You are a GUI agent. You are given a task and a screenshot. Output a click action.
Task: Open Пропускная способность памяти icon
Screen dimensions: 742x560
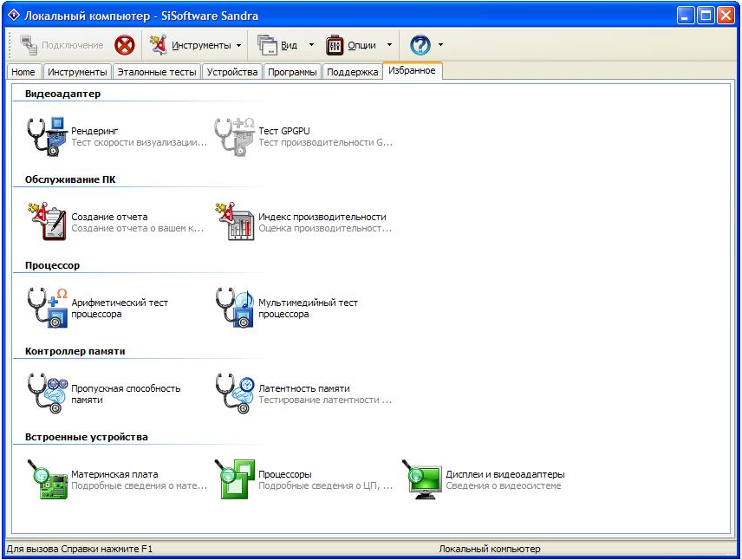(47, 394)
